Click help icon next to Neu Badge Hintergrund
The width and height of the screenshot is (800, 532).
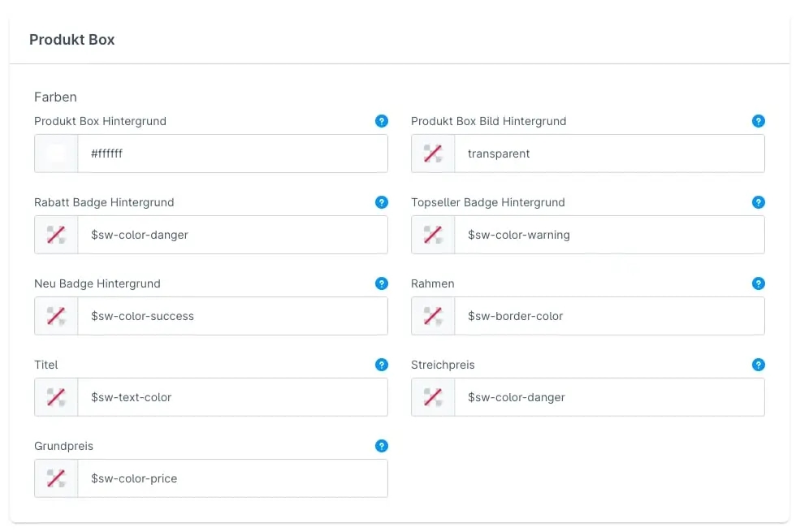(382, 283)
